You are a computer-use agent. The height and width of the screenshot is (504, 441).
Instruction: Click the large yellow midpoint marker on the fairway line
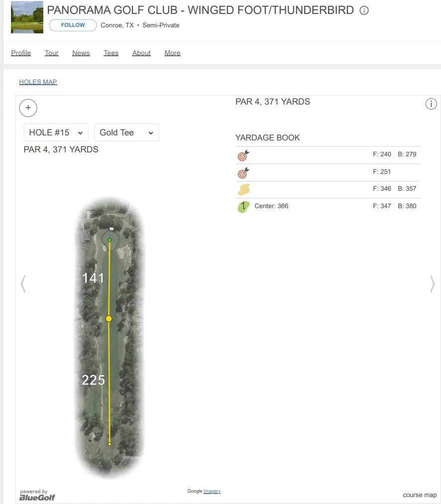[109, 319]
